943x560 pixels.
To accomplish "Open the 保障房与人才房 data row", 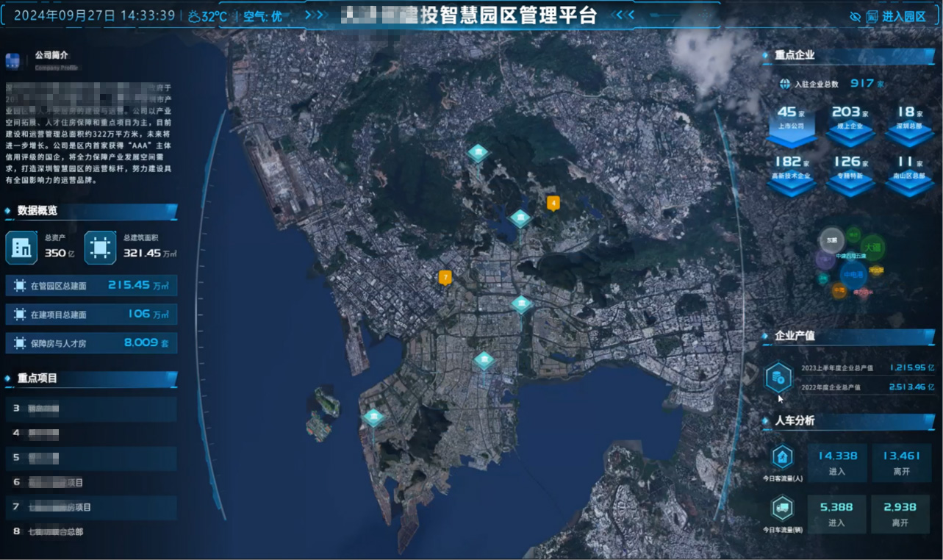I will tap(91, 342).
